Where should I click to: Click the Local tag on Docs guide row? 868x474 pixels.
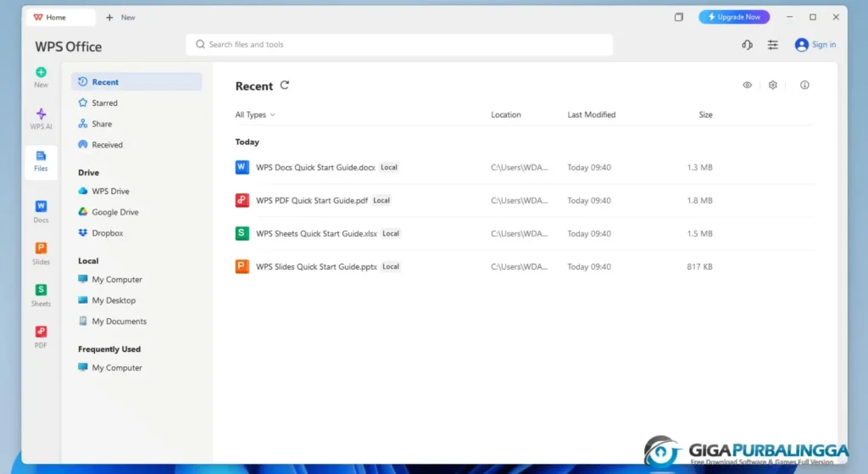pos(389,167)
